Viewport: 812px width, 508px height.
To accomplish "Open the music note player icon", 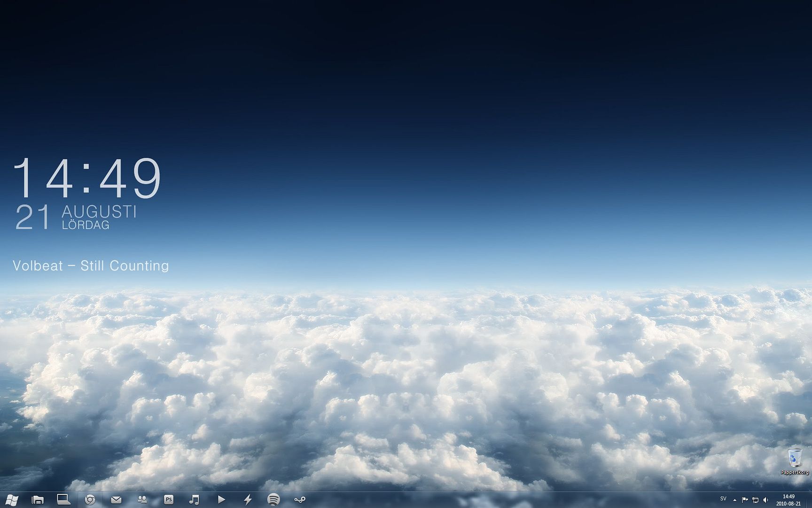I will tap(194, 500).
